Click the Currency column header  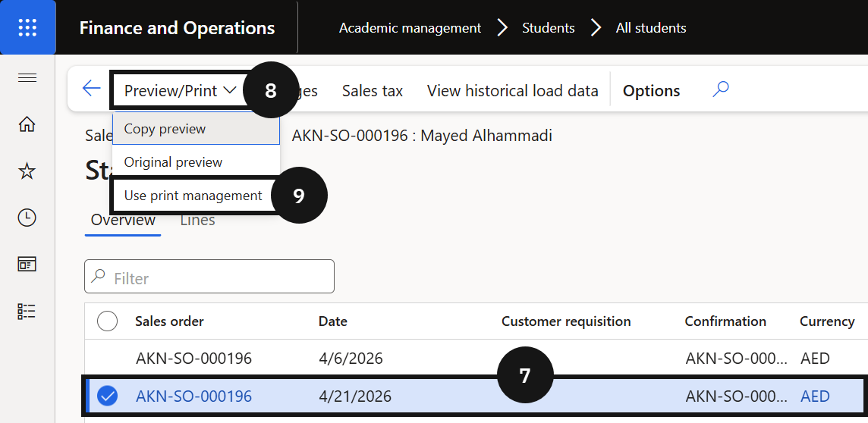827,321
